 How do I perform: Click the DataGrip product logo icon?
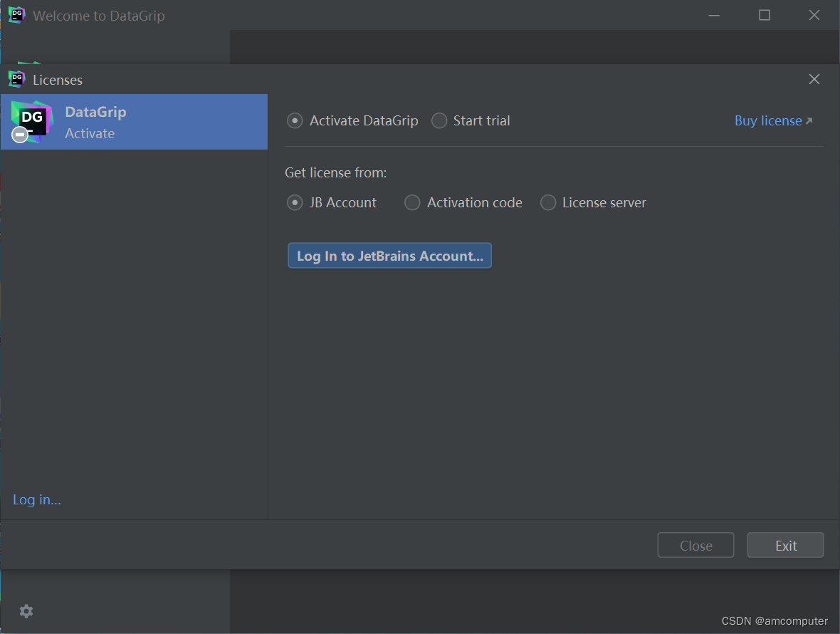32,122
